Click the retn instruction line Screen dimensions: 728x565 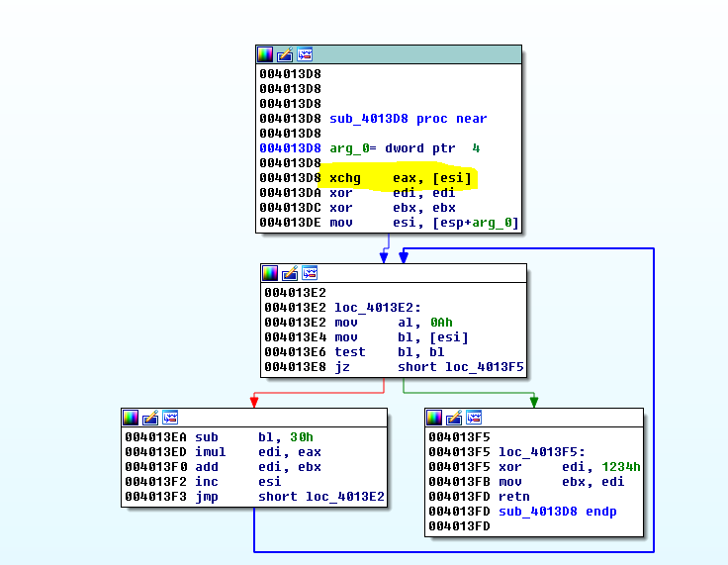(514, 496)
